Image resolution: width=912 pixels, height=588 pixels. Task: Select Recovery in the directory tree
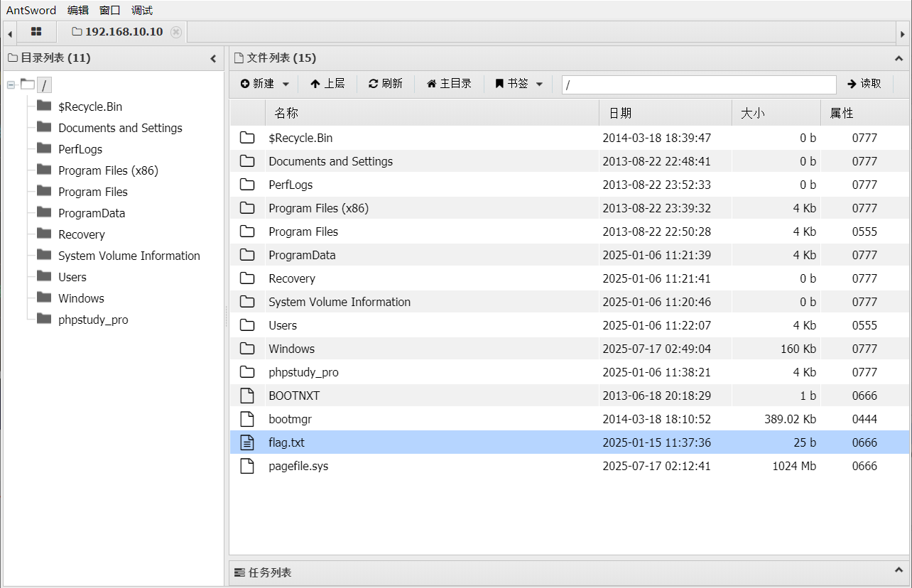82,234
